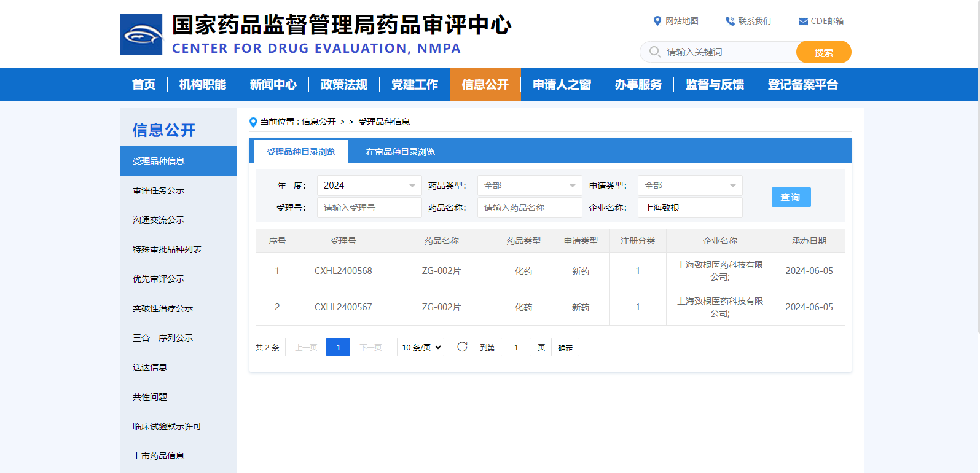This screenshot has height=473, width=980.
Task: Click the CDE mailbox envelope icon
Action: [x=802, y=21]
